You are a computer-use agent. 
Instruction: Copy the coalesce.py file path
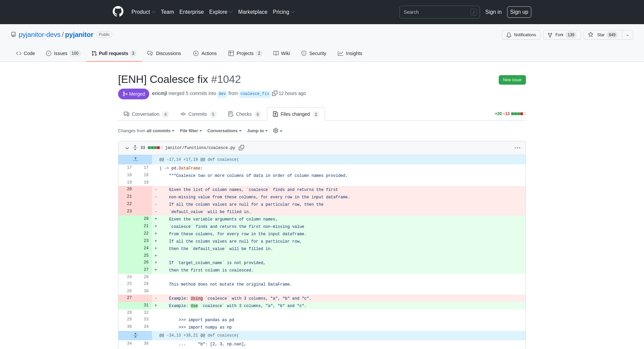[x=241, y=148]
